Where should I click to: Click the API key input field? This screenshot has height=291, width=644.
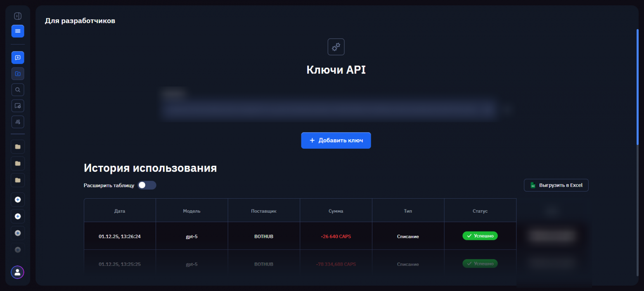click(328, 110)
